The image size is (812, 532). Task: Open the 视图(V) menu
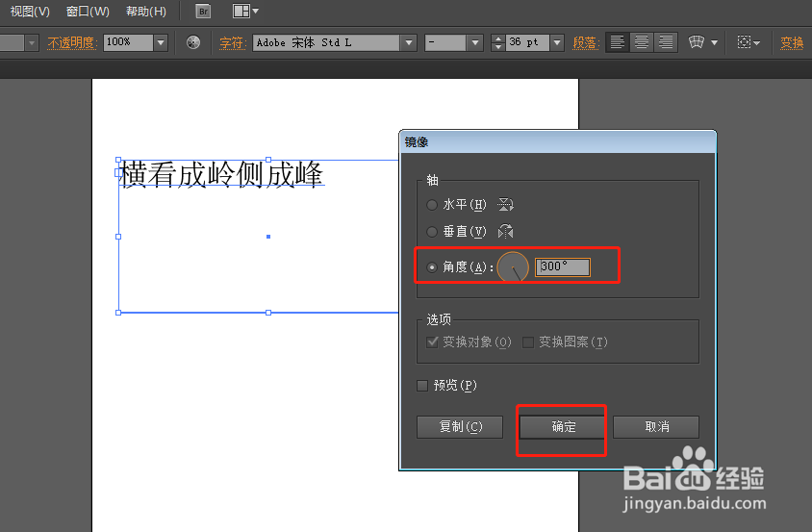[30, 12]
